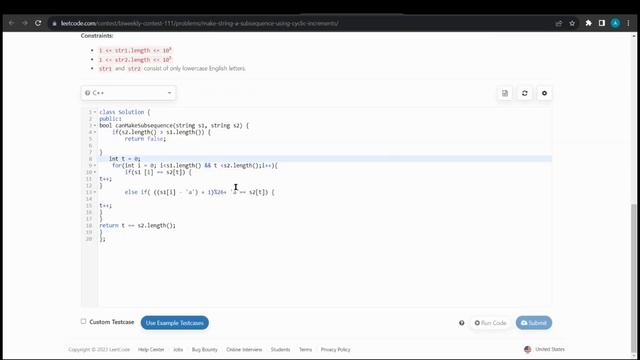
Task: Open the Chrome three-dot menu
Action: click(x=628, y=23)
